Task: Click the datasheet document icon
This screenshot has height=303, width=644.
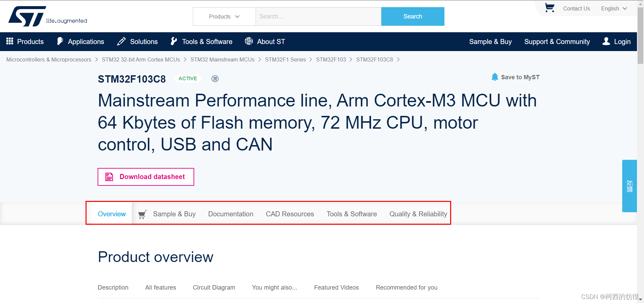Action: (109, 177)
